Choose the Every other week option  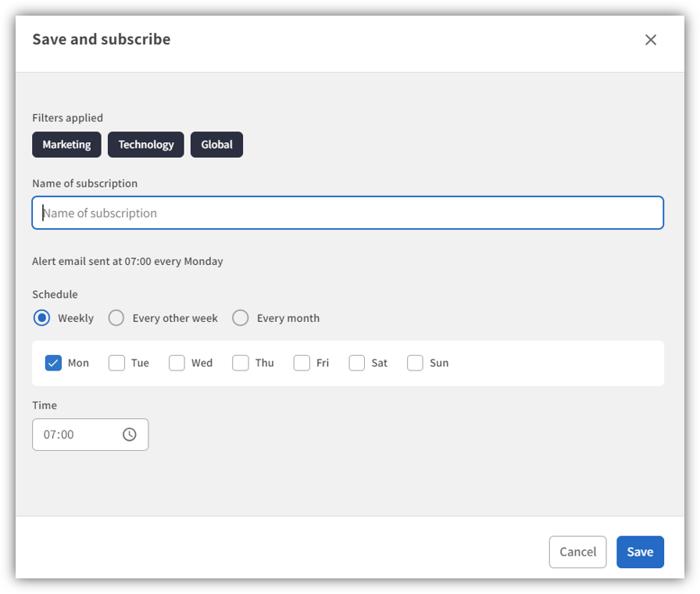click(x=116, y=318)
